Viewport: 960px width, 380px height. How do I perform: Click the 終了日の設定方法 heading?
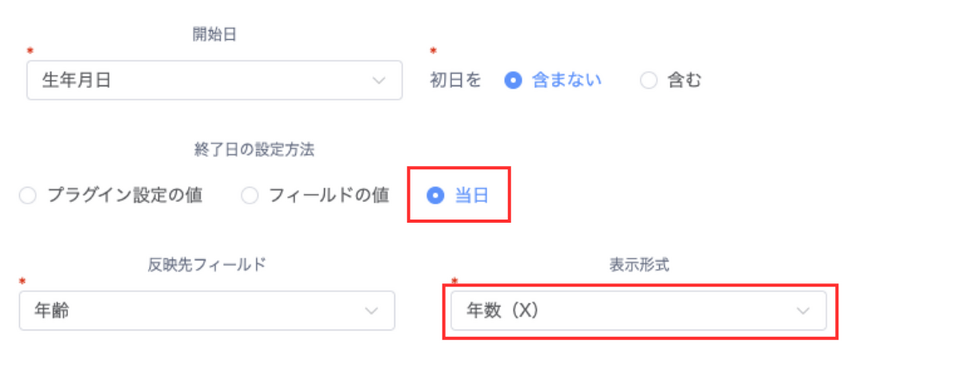coord(255,150)
